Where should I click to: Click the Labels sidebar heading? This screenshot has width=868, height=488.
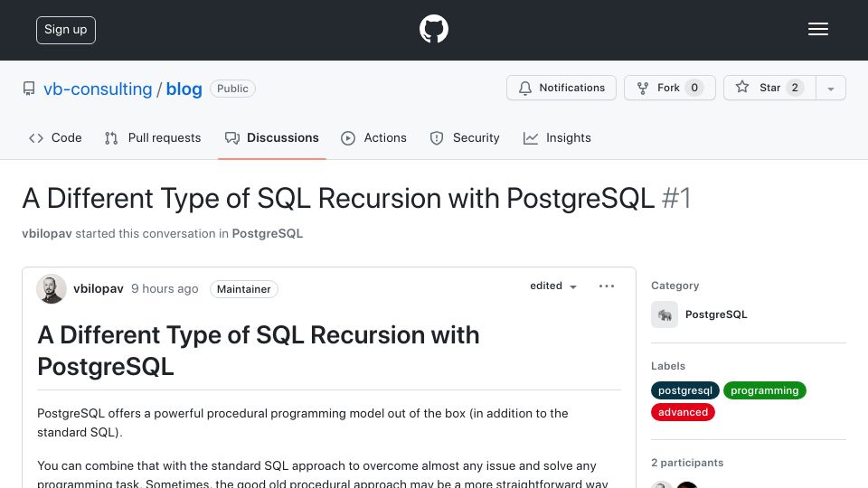click(668, 366)
